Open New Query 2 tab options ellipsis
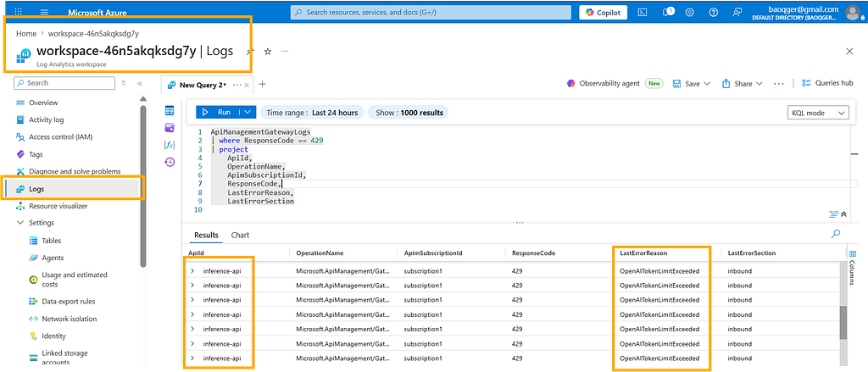The width and height of the screenshot is (868, 372). [238, 86]
